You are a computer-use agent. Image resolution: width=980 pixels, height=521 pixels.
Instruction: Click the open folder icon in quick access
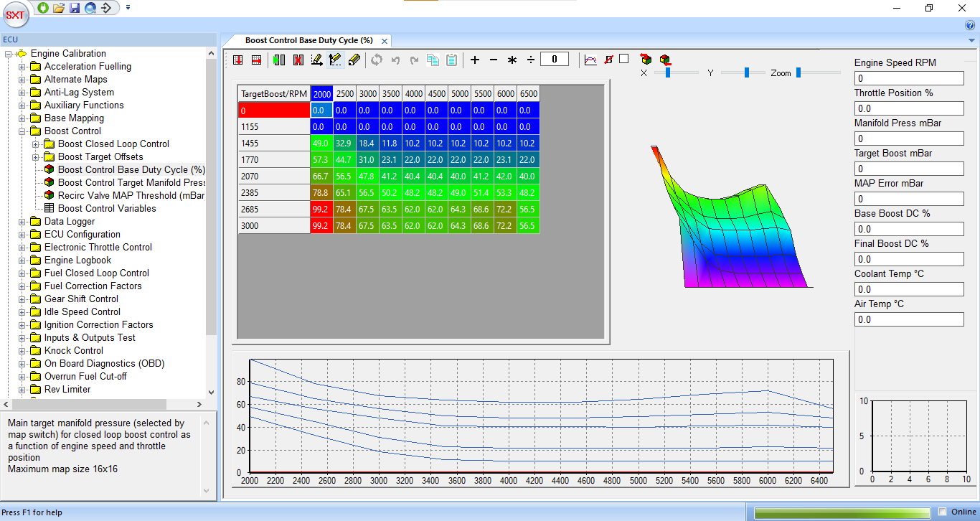[59, 8]
